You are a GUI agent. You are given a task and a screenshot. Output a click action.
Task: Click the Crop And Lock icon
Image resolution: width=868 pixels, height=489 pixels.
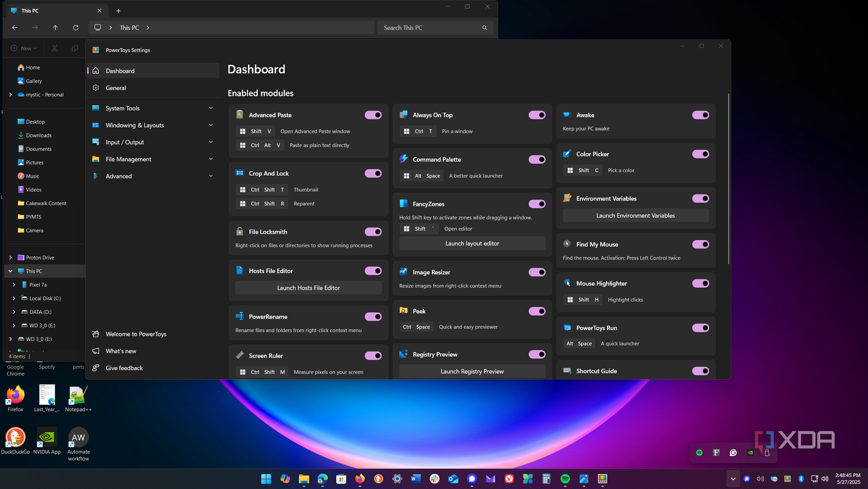click(239, 173)
